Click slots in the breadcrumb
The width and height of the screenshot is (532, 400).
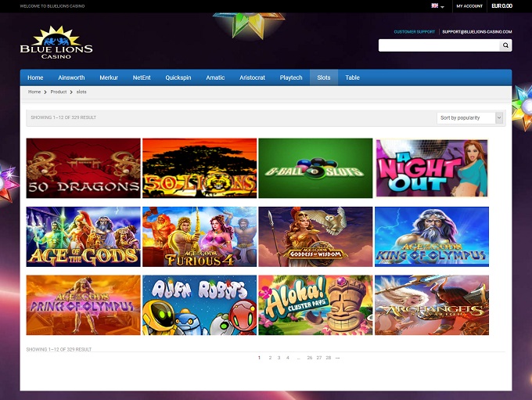tap(81, 92)
